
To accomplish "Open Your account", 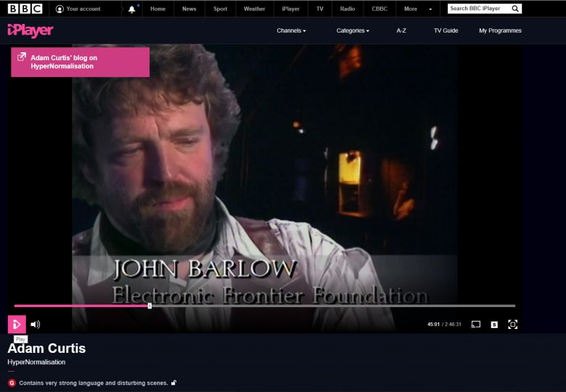I will pos(78,9).
